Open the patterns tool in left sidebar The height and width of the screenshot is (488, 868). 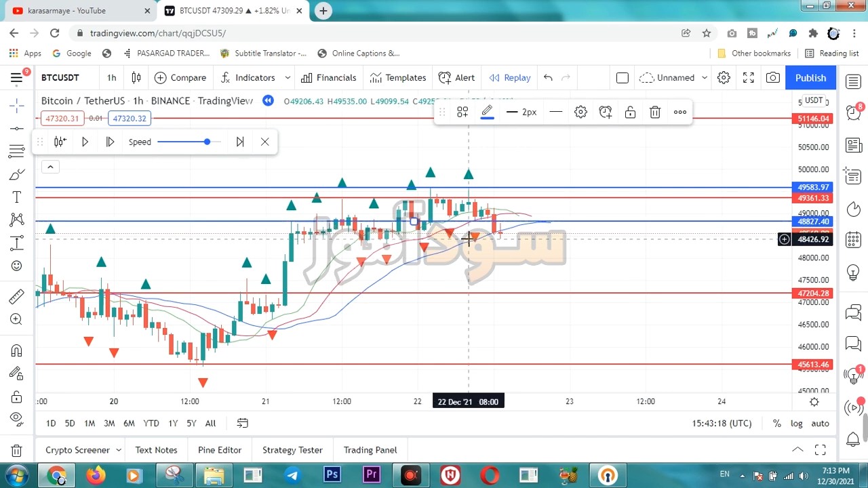[x=17, y=220]
